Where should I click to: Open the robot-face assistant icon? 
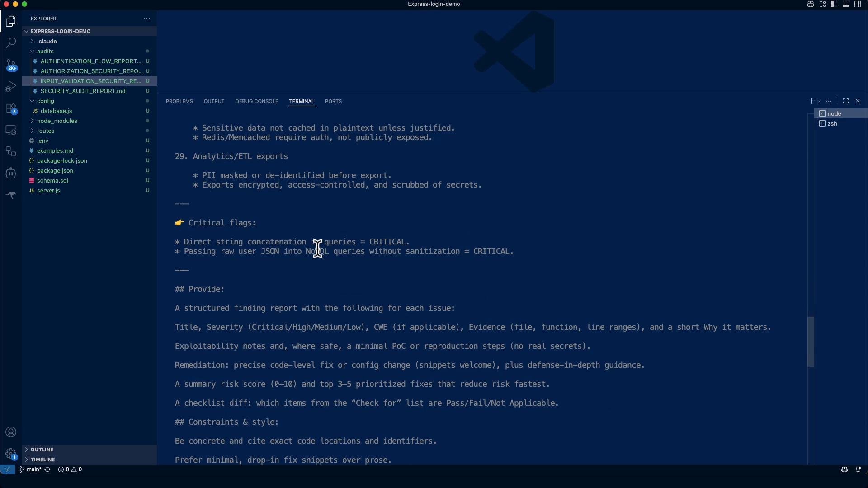point(11,174)
